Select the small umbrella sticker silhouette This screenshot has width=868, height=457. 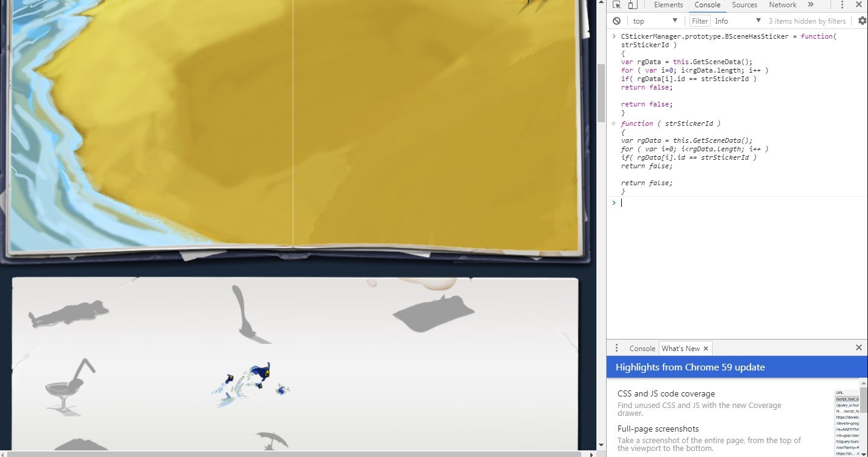click(272, 440)
